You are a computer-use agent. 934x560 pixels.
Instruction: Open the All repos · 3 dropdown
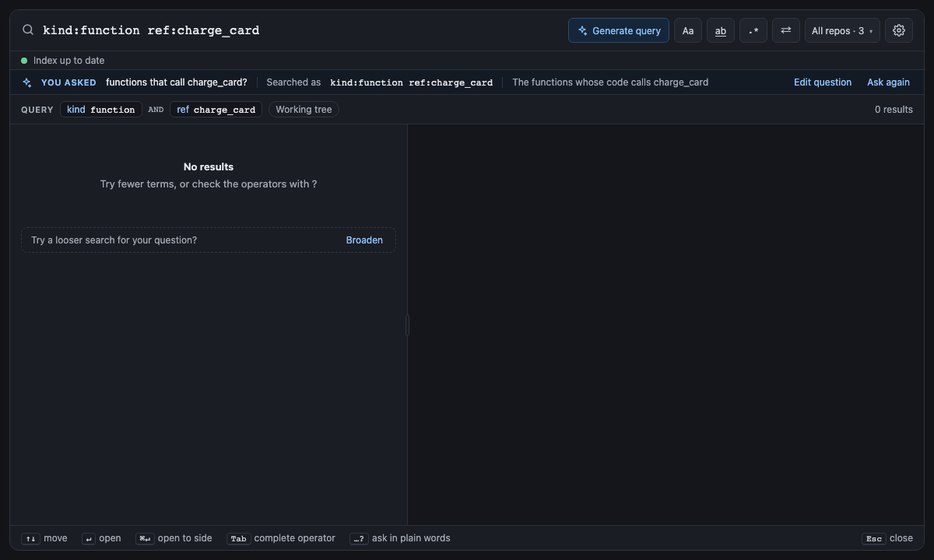click(842, 30)
